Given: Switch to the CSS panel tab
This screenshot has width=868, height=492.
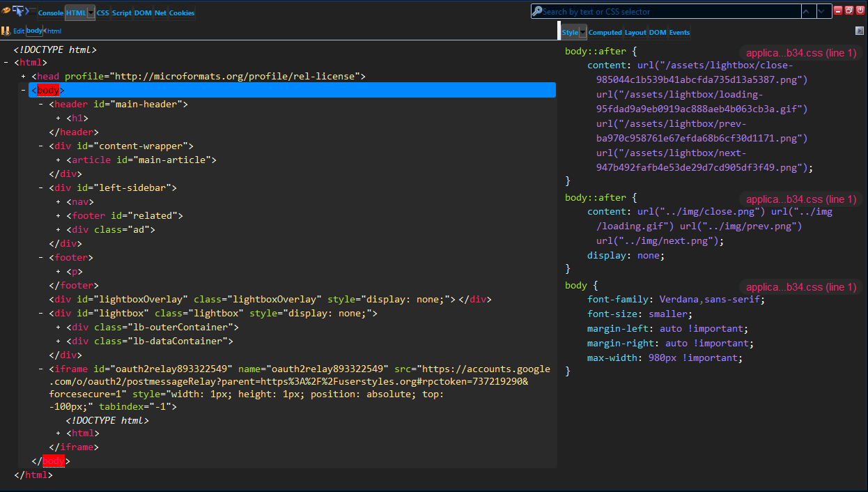Looking at the screenshot, I should pyautogui.click(x=102, y=13).
